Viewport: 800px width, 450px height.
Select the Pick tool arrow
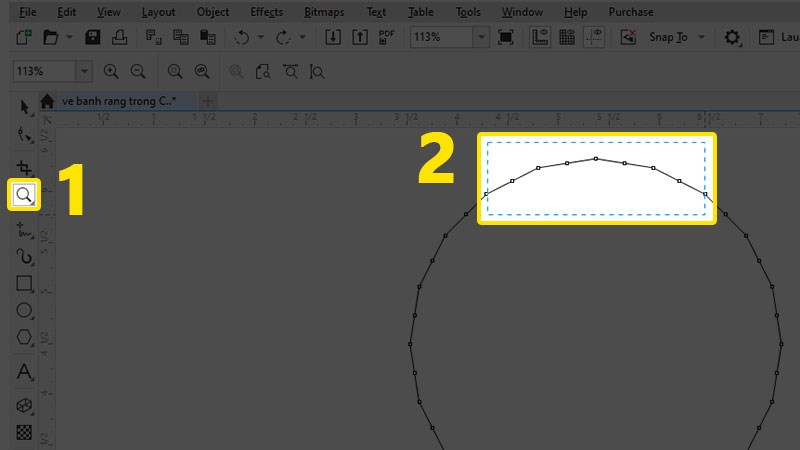[24, 107]
